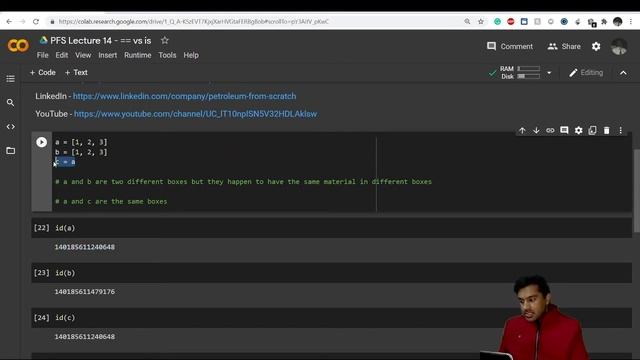
Task: Add a new Text cell
Action: (76, 73)
